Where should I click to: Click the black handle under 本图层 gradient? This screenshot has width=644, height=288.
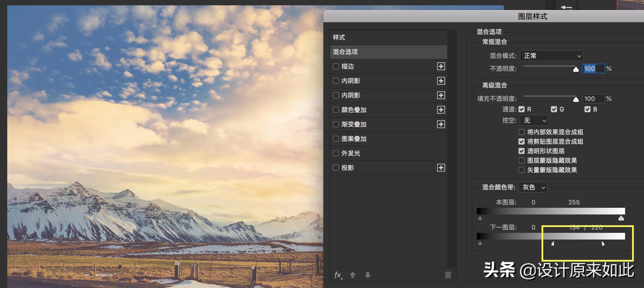tap(480, 218)
